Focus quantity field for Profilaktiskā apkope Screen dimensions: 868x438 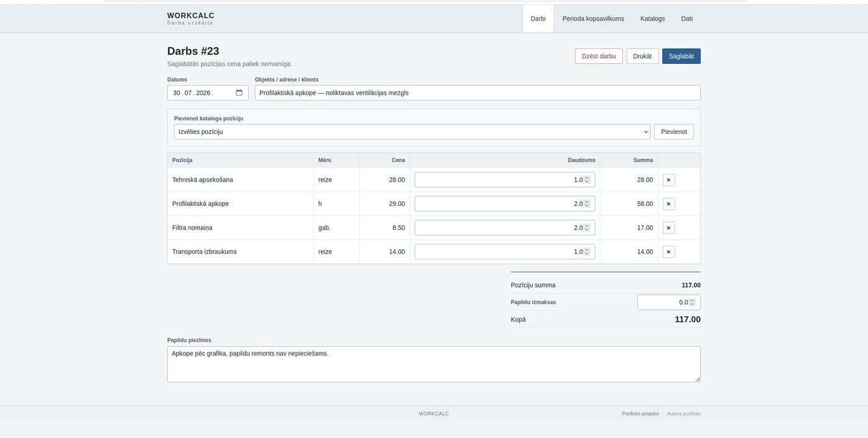tap(505, 203)
